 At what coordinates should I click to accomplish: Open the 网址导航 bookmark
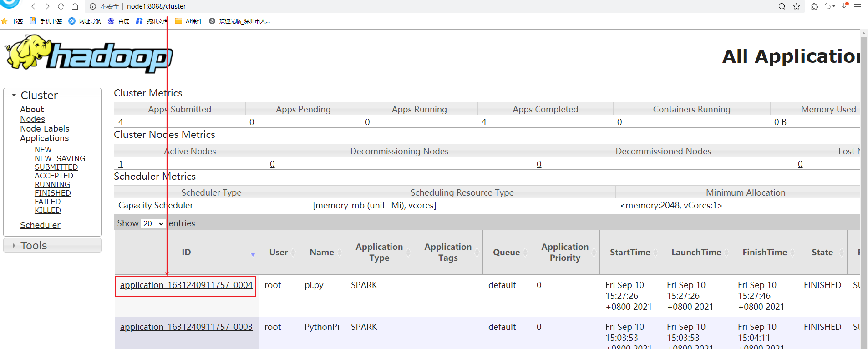pyautogui.click(x=85, y=21)
